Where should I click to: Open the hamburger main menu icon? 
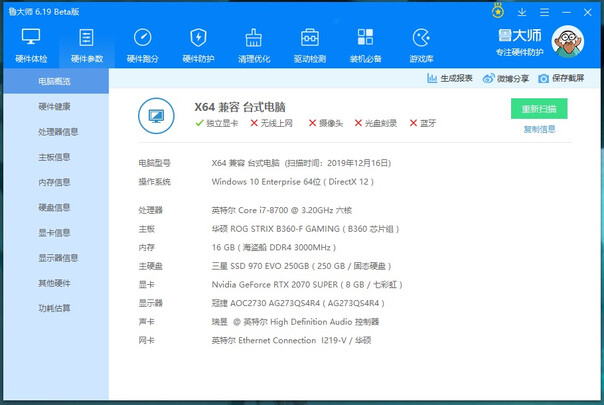[544, 12]
